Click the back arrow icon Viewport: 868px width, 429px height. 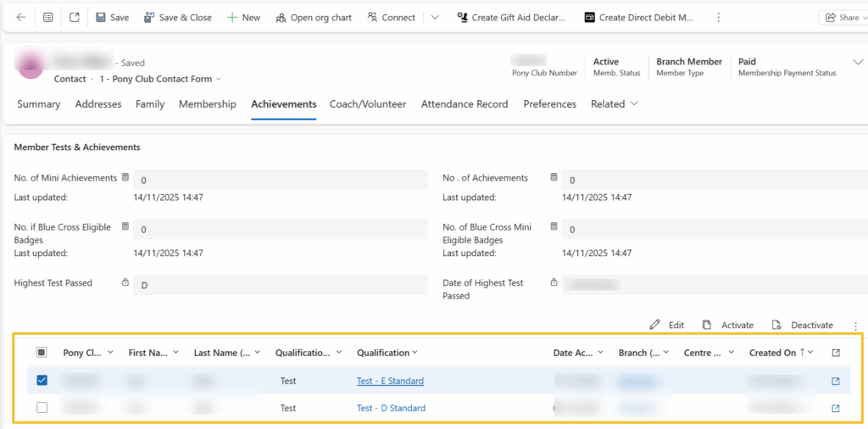(x=21, y=17)
